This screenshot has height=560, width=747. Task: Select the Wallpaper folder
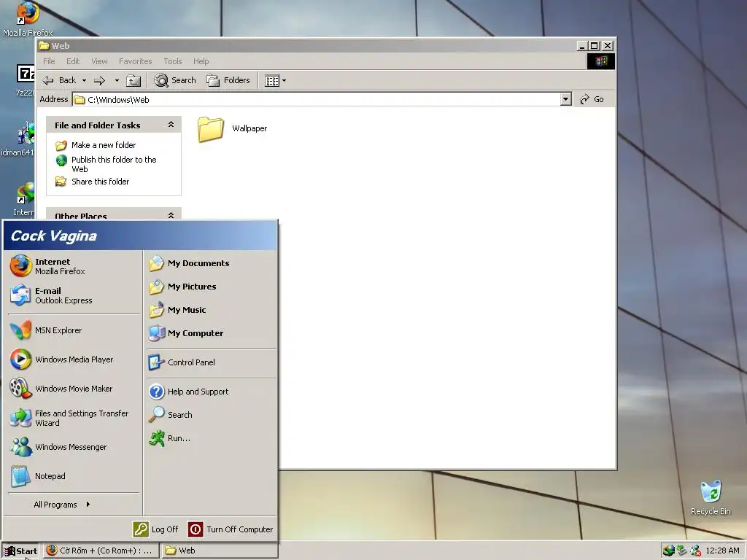232,129
